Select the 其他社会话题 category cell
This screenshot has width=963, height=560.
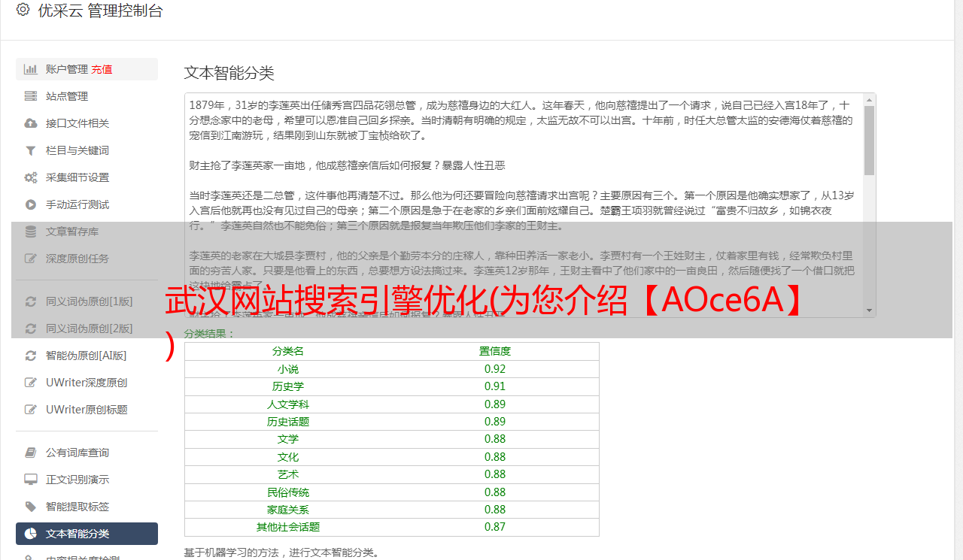point(288,527)
